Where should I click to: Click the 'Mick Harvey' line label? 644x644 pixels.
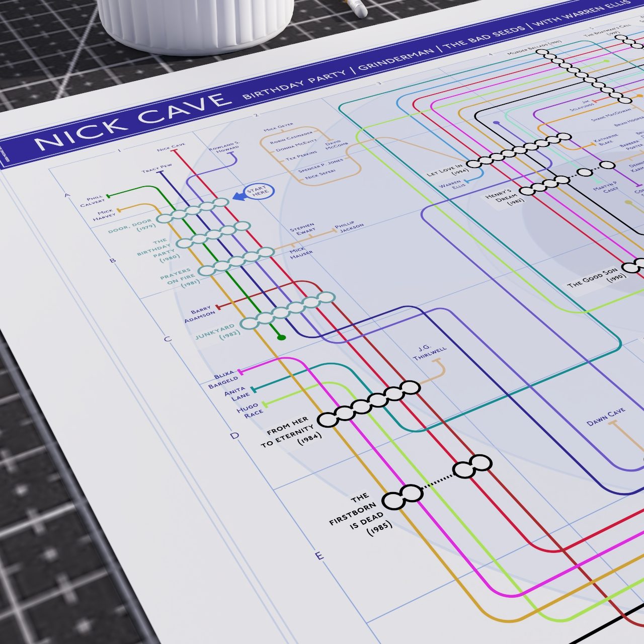tap(104, 215)
